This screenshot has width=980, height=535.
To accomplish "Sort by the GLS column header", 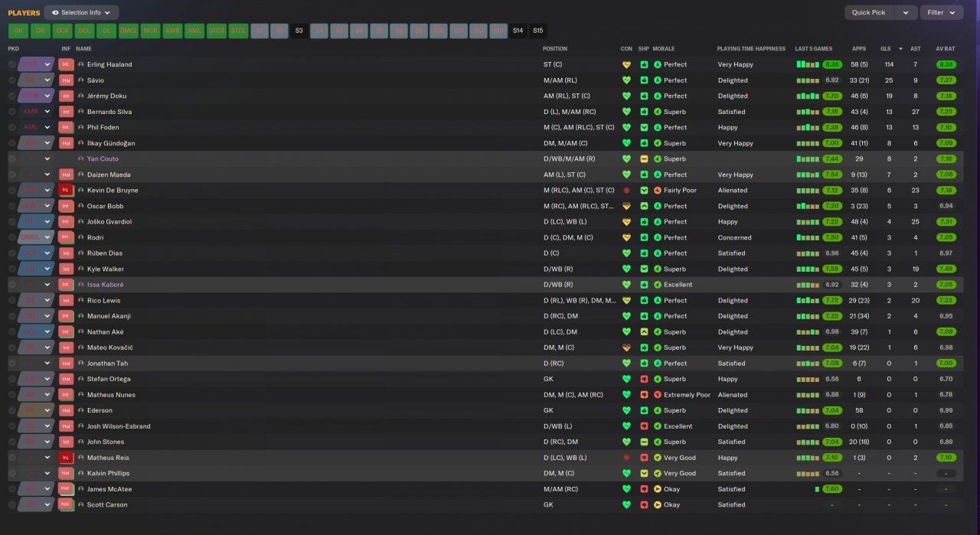I will pyautogui.click(x=886, y=48).
